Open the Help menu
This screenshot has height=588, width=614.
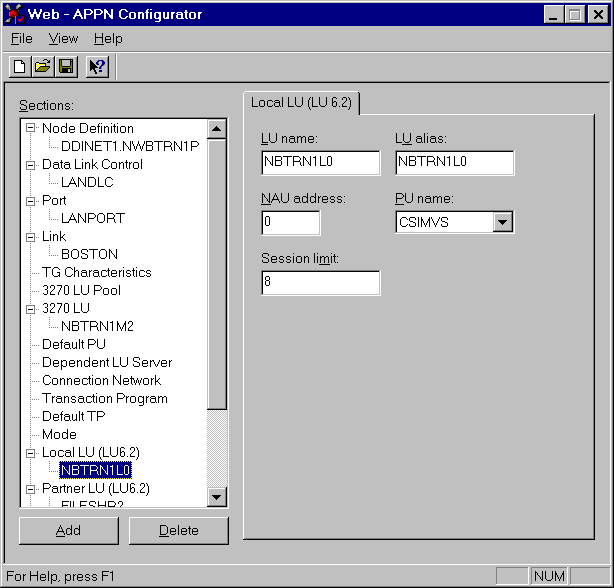click(108, 39)
